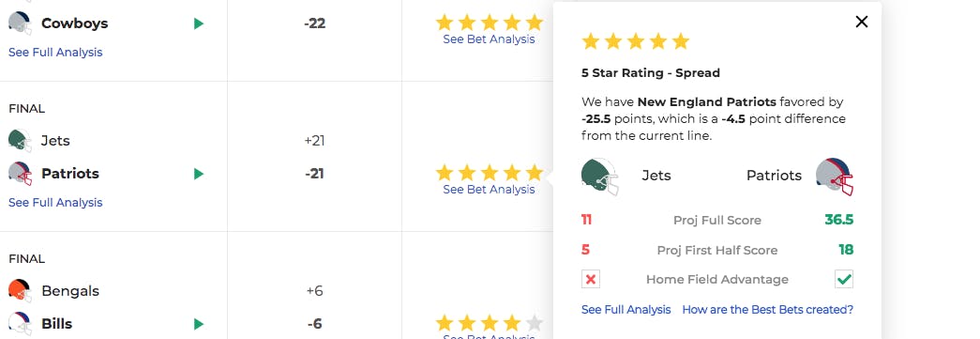This screenshot has width=980, height=339.
Task: Open See Bet Analysis for Cowboys game
Action: (x=489, y=39)
